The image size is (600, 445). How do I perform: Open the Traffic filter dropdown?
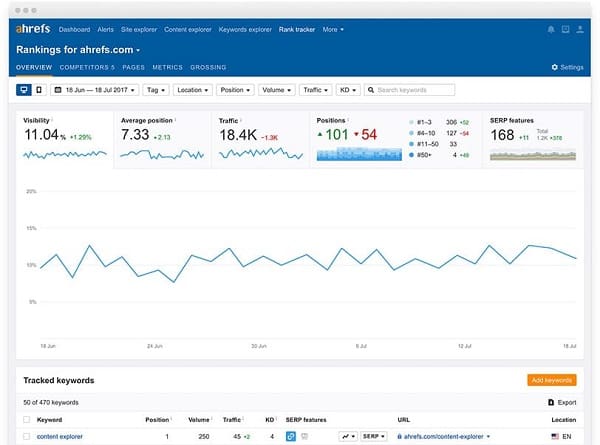coord(315,90)
